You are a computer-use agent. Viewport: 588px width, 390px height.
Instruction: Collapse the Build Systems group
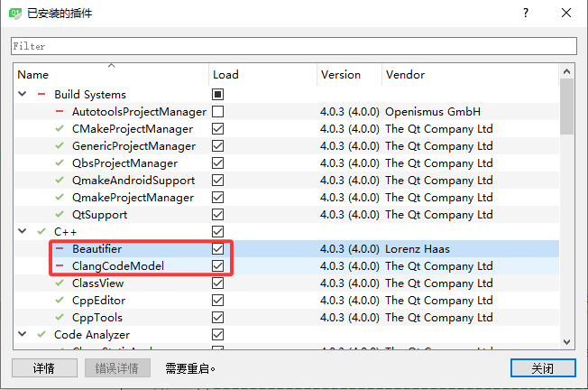[23, 94]
